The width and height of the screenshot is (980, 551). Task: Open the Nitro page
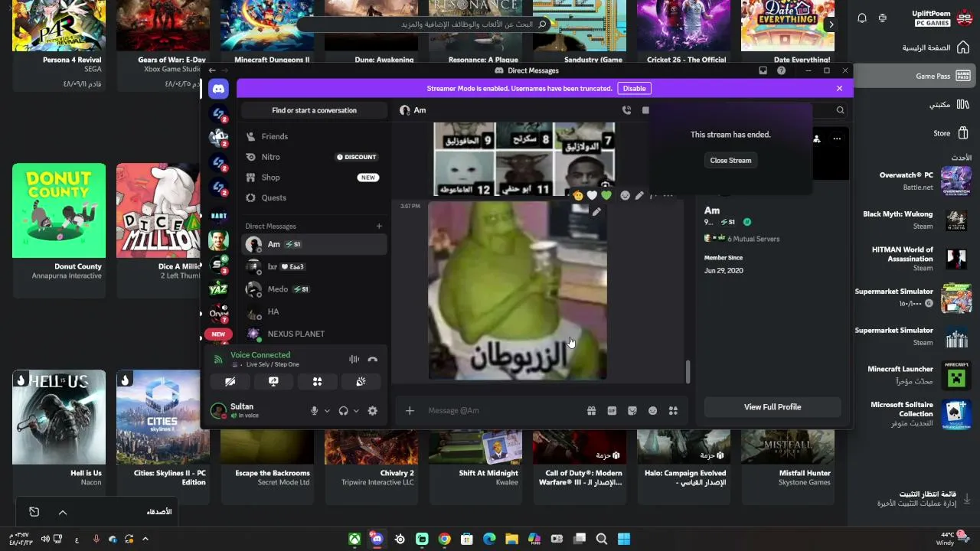point(314,157)
